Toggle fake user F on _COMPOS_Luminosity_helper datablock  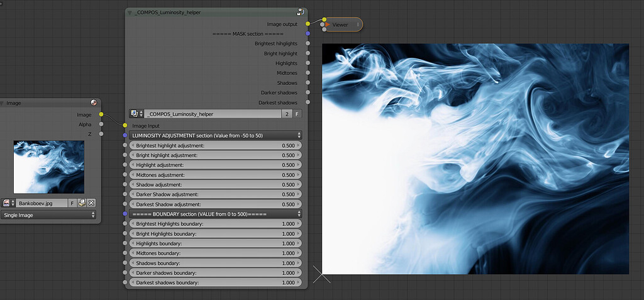click(x=297, y=114)
